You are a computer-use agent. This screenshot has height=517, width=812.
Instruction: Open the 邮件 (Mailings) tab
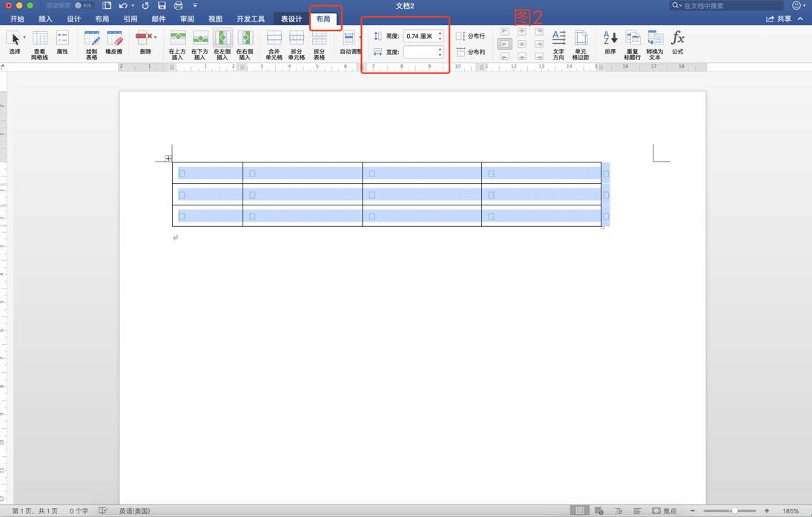click(x=159, y=19)
